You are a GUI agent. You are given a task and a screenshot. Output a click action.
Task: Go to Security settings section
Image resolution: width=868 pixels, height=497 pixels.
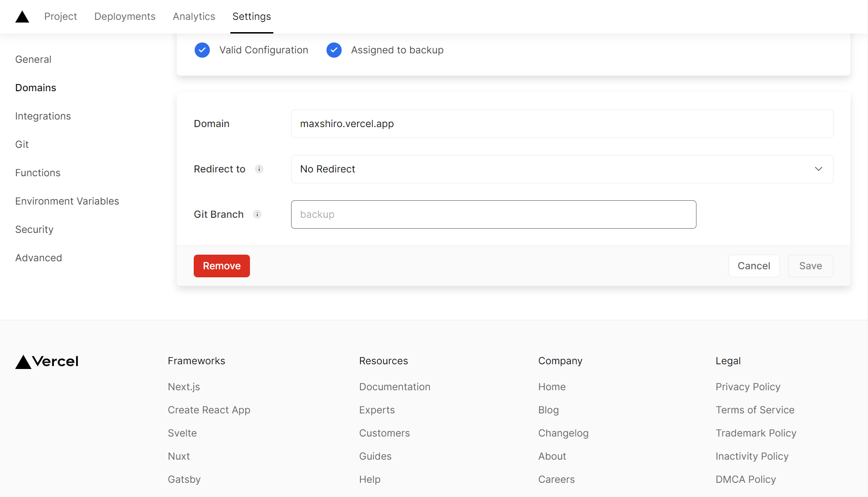pyautogui.click(x=34, y=230)
